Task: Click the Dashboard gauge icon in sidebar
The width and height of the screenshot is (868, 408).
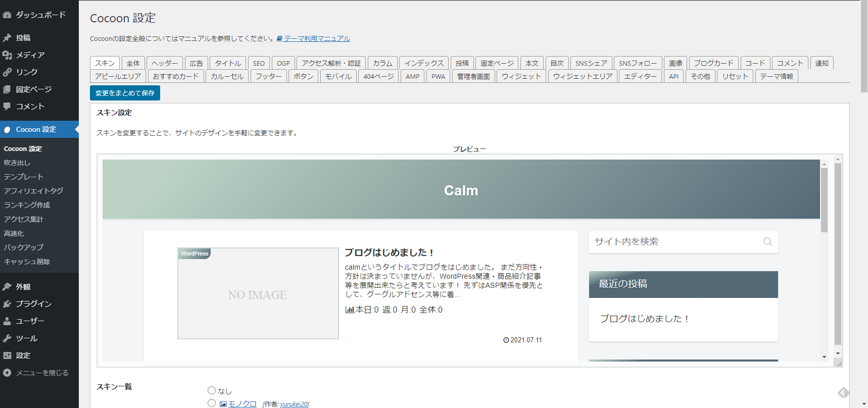Action: (x=7, y=15)
